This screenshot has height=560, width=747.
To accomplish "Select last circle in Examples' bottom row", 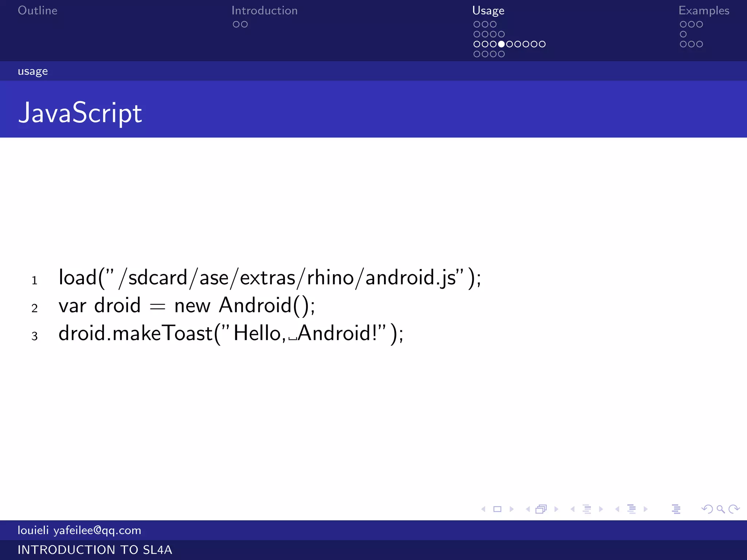I will (x=700, y=44).
